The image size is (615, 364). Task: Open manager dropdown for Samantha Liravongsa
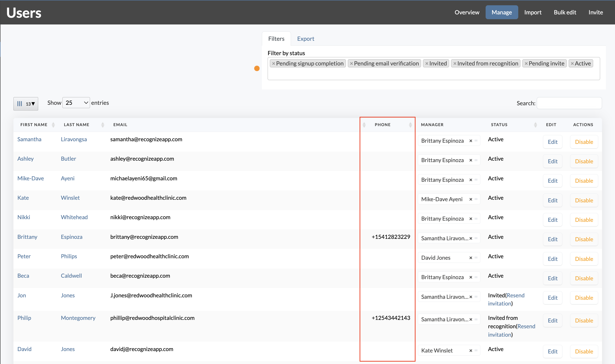point(449,141)
